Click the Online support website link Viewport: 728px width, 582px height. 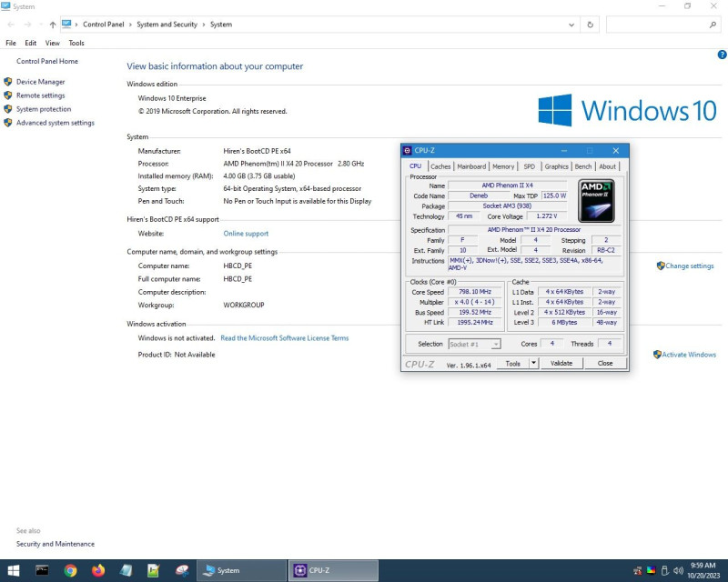[246, 234]
